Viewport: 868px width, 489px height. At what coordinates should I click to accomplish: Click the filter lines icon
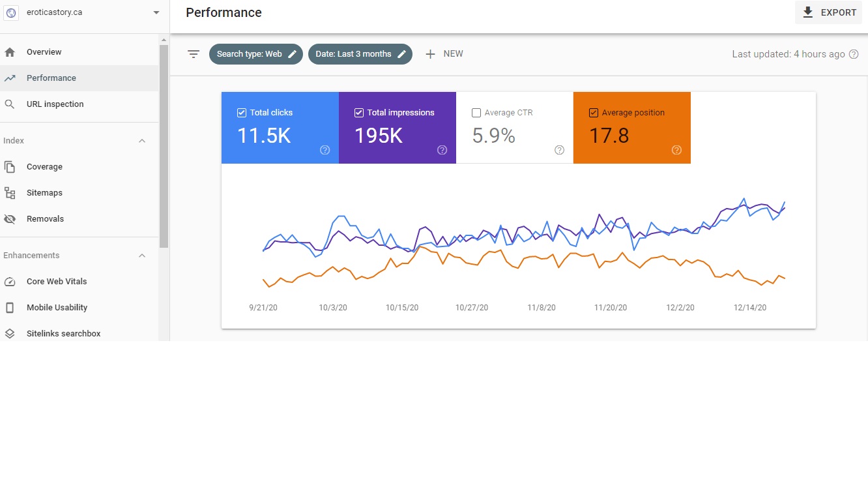(194, 54)
